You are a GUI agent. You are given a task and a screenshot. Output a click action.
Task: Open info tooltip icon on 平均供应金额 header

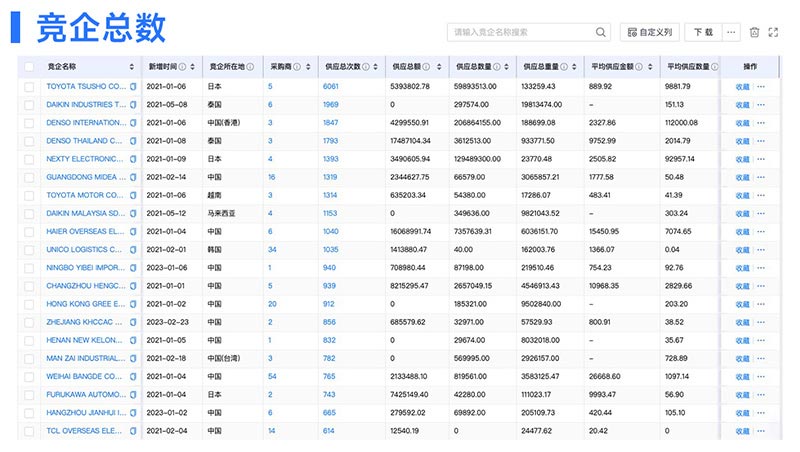point(639,67)
